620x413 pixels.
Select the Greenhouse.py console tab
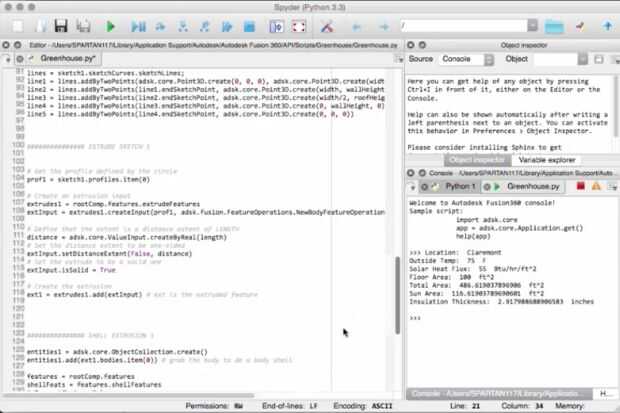coord(533,186)
